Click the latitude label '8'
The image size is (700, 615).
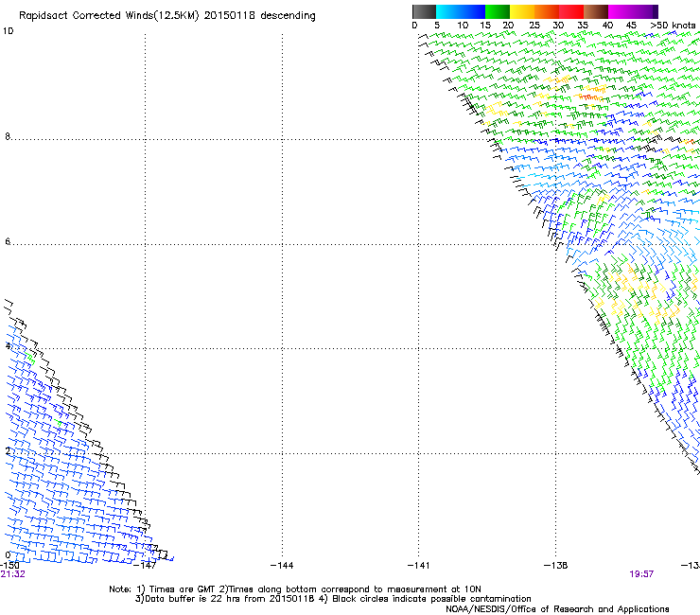[x=8, y=136]
